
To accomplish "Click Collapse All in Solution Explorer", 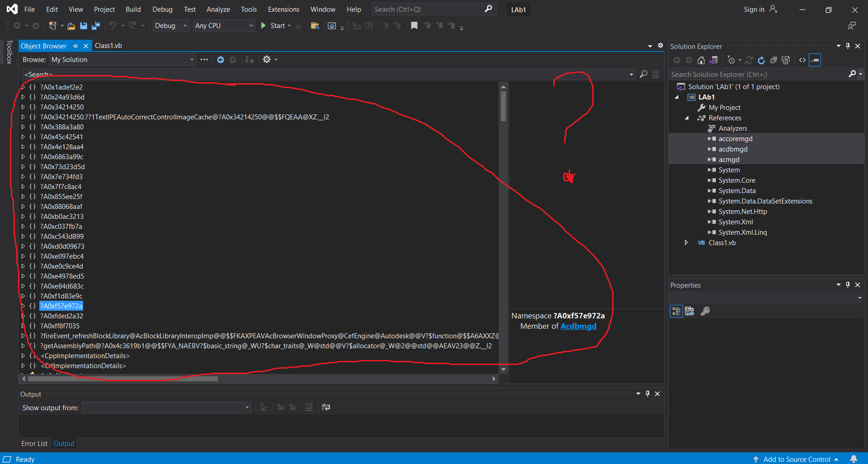I will click(774, 60).
